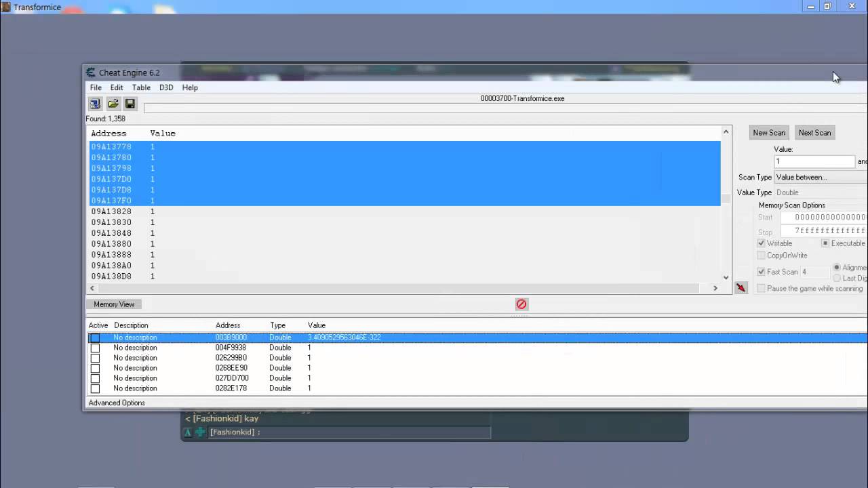Screen dimensions: 868x488
Task: Open the File menu
Action: point(96,87)
